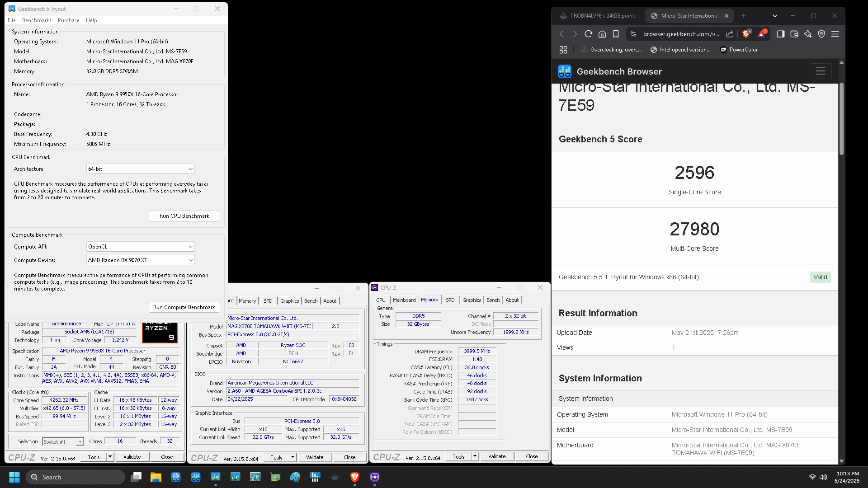The width and height of the screenshot is (868, 488).
Task: Bookmark this page with bookmark icon
Action: (x=615, y=34)
